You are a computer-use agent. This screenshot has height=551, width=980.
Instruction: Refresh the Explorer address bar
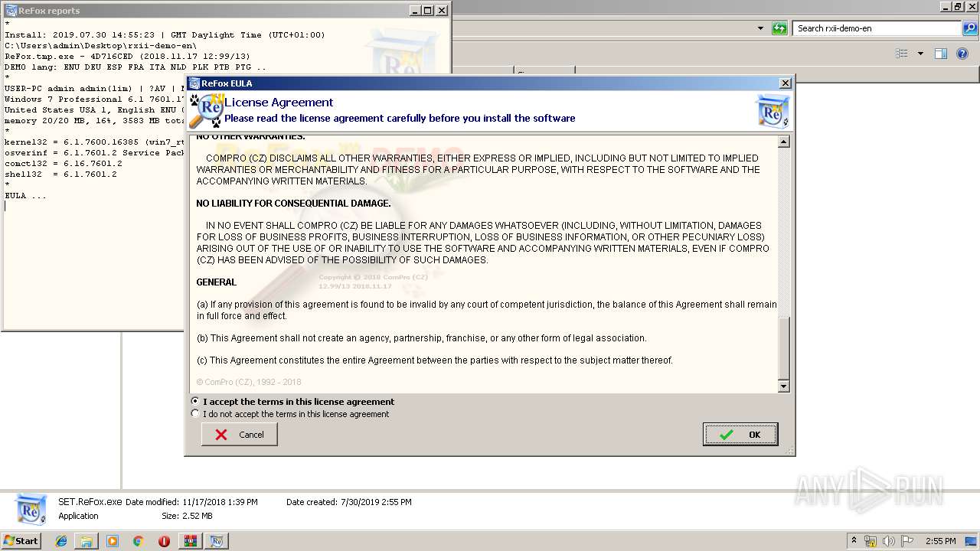pos(779,28)
